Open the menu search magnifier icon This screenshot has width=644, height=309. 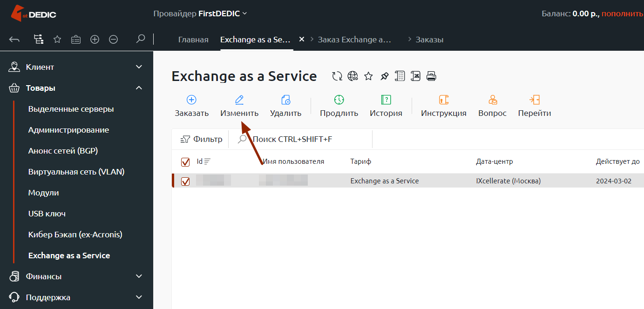pyautogui.click(x=140, y=39)
